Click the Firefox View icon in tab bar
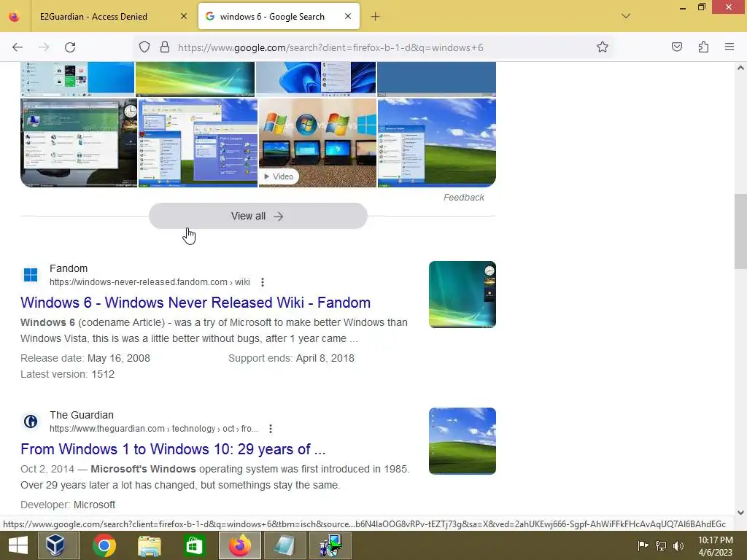This screenshot has width=747, height=560. pyautogui.click(x=15, y=17)
